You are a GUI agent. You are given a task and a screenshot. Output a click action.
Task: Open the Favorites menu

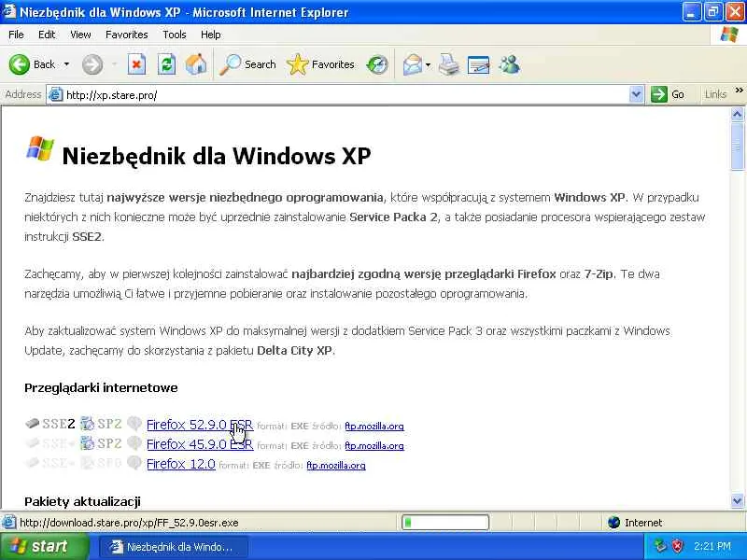click(127, 35)
